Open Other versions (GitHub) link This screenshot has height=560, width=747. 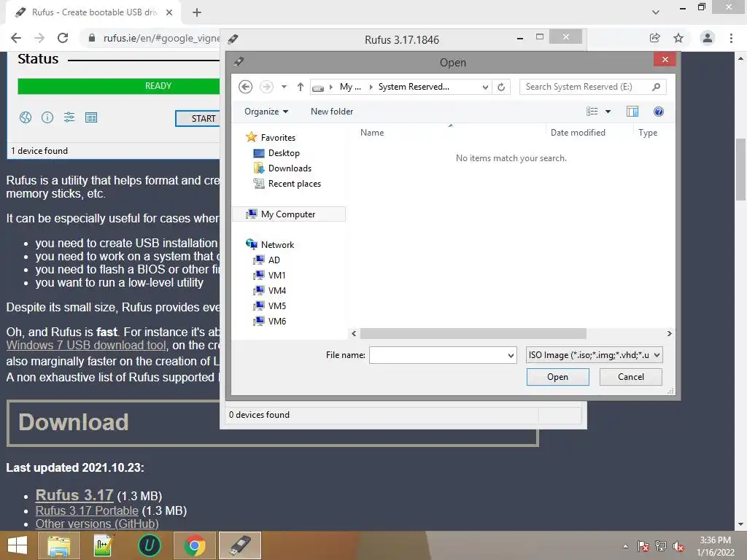click(x=97, y=524)
